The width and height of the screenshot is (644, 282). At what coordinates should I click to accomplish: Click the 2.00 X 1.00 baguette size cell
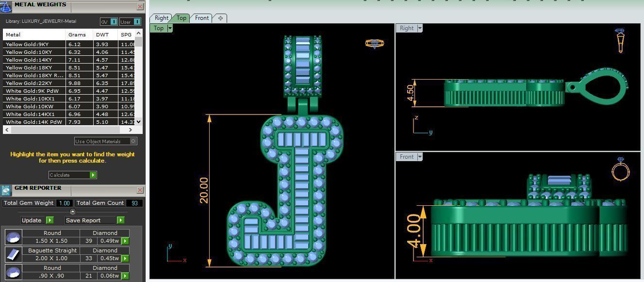(52, 258)
